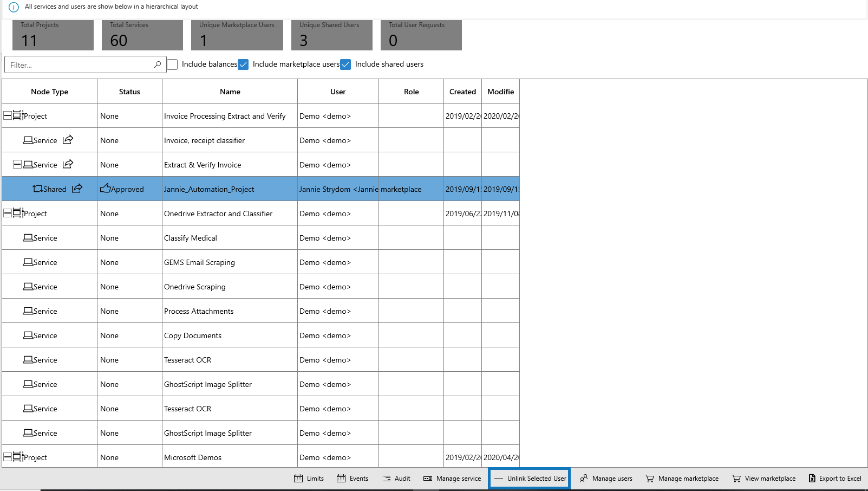Click the View marketplace cart icon
Viewport: 868px width, 491px height.
pos(736,479)
